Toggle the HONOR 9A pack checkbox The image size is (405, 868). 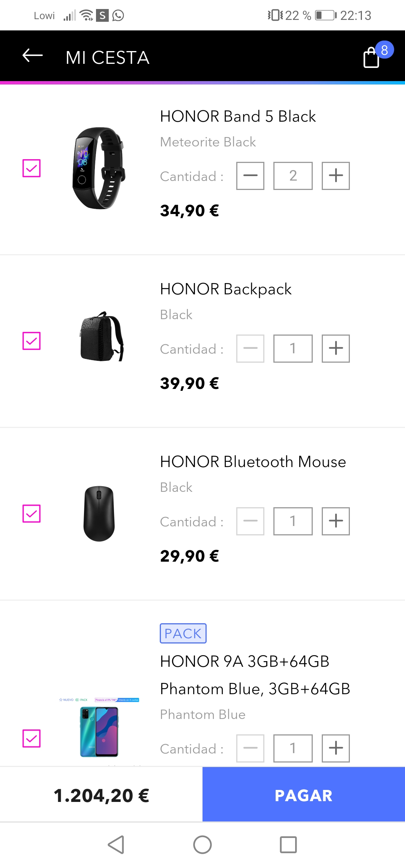31,738
